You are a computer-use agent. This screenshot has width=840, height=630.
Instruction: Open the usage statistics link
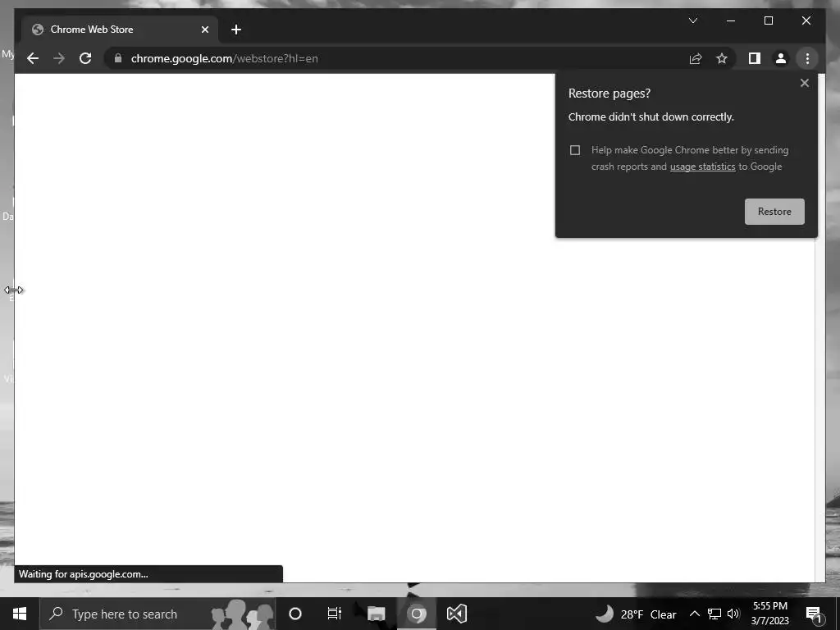702,167
